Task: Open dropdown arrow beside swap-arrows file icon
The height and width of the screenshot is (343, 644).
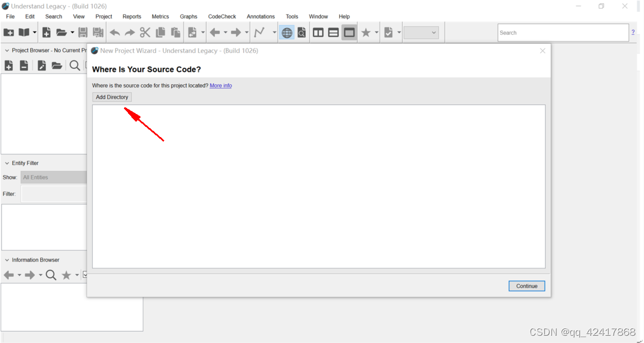Action: (x=203, y=33)
